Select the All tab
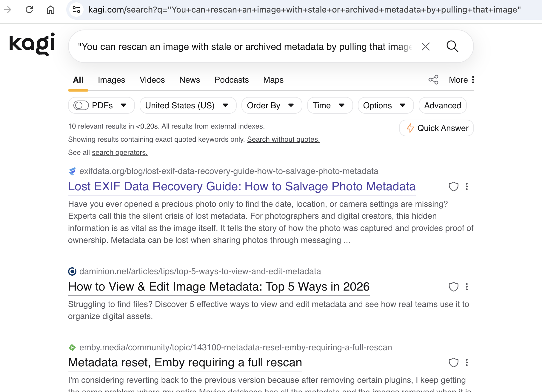The image size is (542, 392). [78, 80]
